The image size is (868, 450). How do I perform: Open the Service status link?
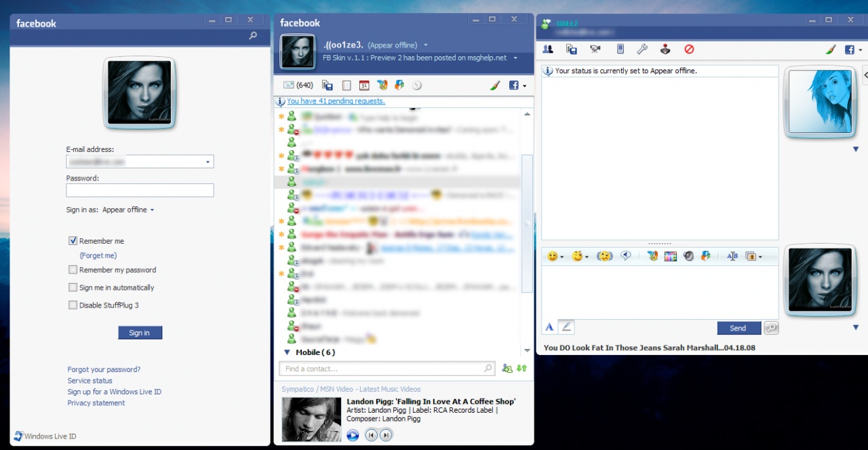[x=90, y=381]
